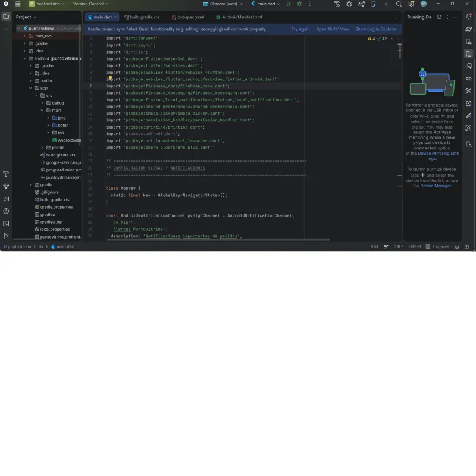Start debugging with the bug icon
This screenshot has width=476, height=476.
click(x=299, y=4)
